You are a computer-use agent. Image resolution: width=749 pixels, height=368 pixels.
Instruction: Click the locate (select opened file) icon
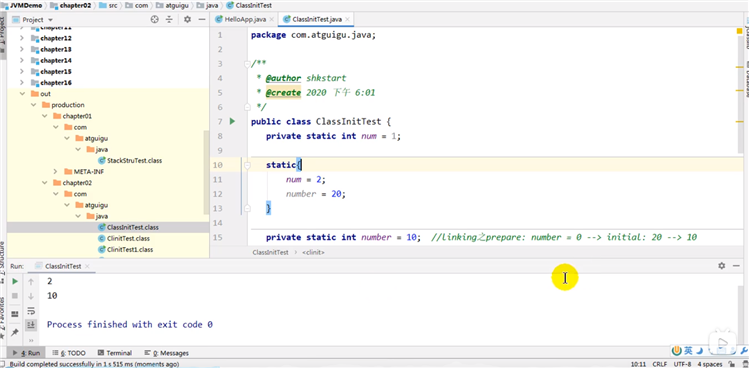tap(154, 20)
